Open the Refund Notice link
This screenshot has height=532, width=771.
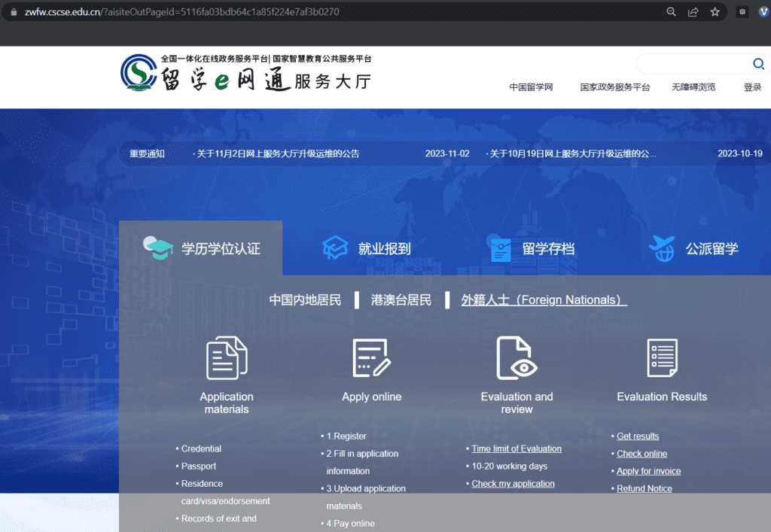[645, 488]
